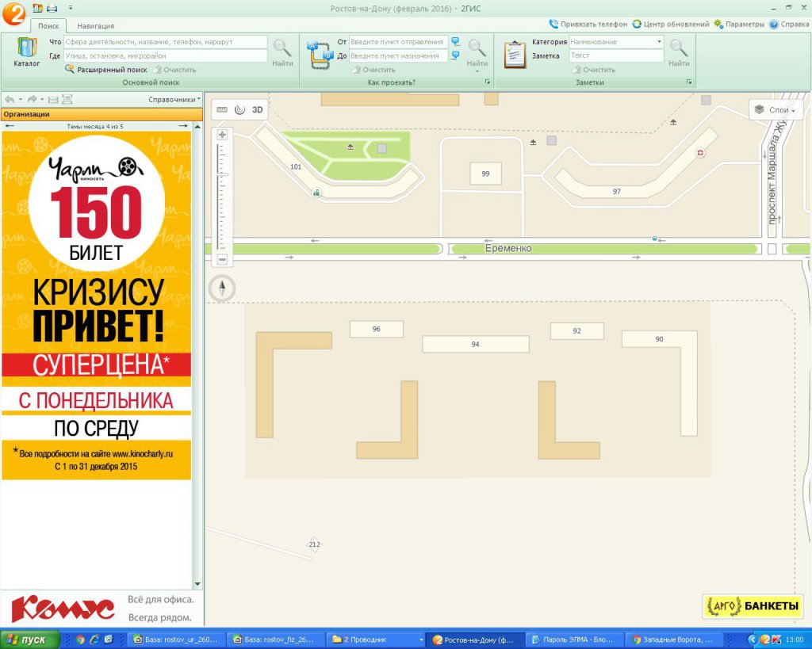Screen dimensions: 812x649
Task: Expand the back history dropdown arrow
Action: (x=20, y=99)
